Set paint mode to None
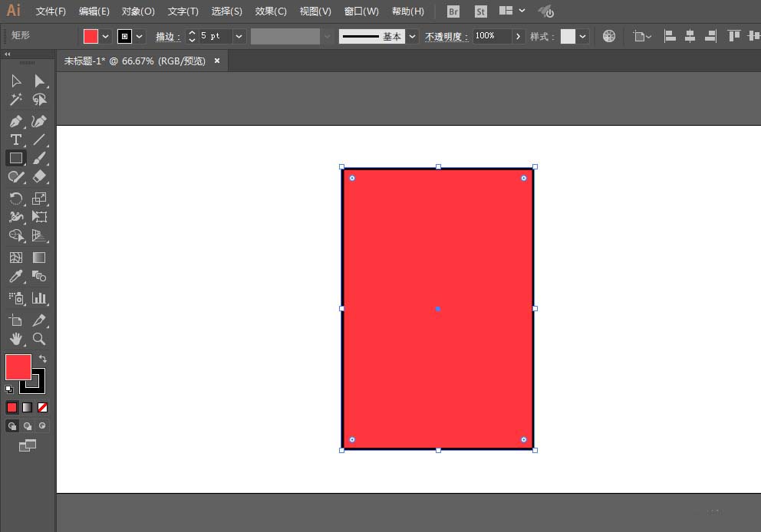This screenshot has width=761, height=532. pos(43,407)
